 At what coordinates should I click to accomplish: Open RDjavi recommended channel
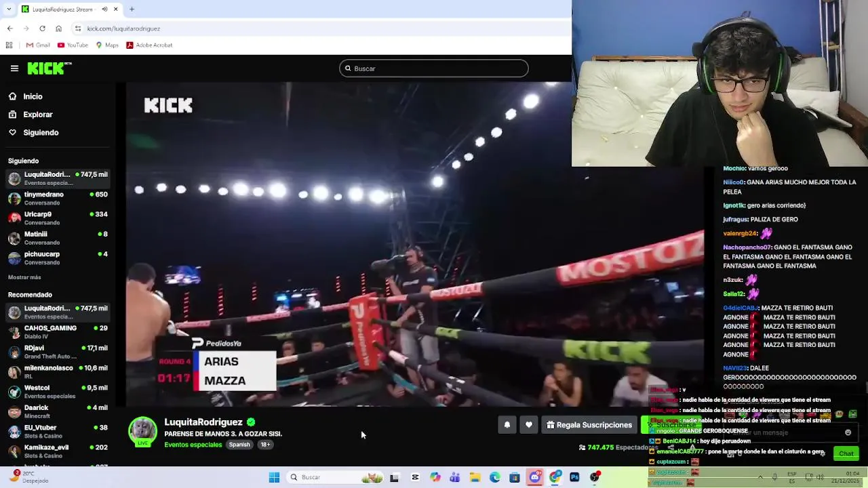(x=58, y=352)
